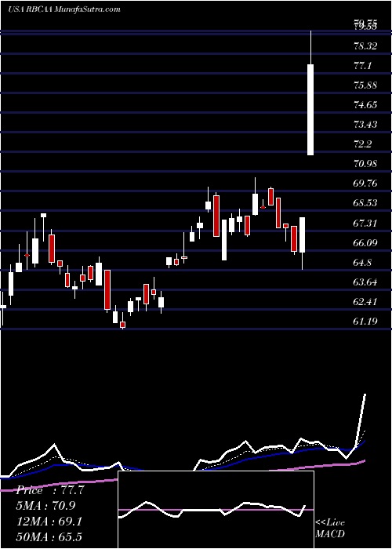Click the 'Price : 77.7' readout
This screenshot has width=392, height=549.
pyautogui.click(x=50, y=490)
